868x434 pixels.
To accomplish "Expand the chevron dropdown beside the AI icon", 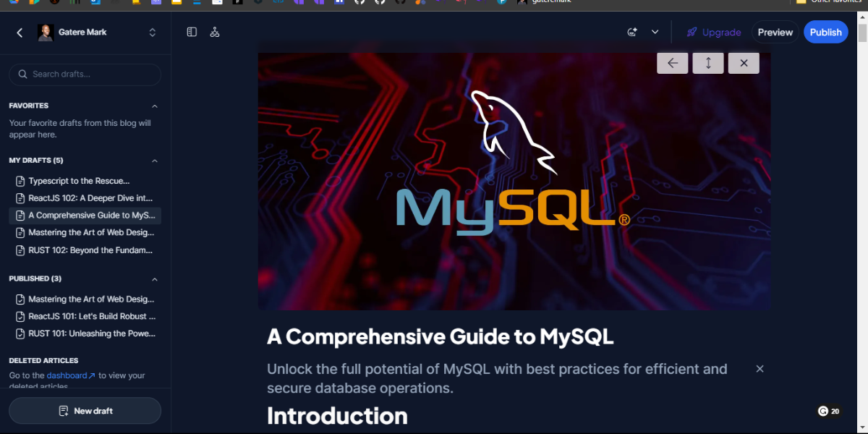I will pyautogui.click(x=655, y=32).
